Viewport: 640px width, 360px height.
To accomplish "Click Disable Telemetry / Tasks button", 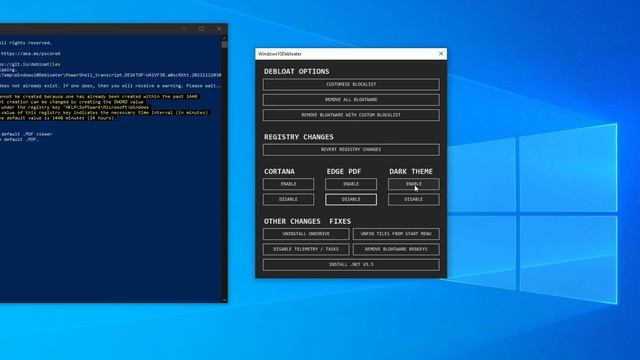I will coord(306,249).
